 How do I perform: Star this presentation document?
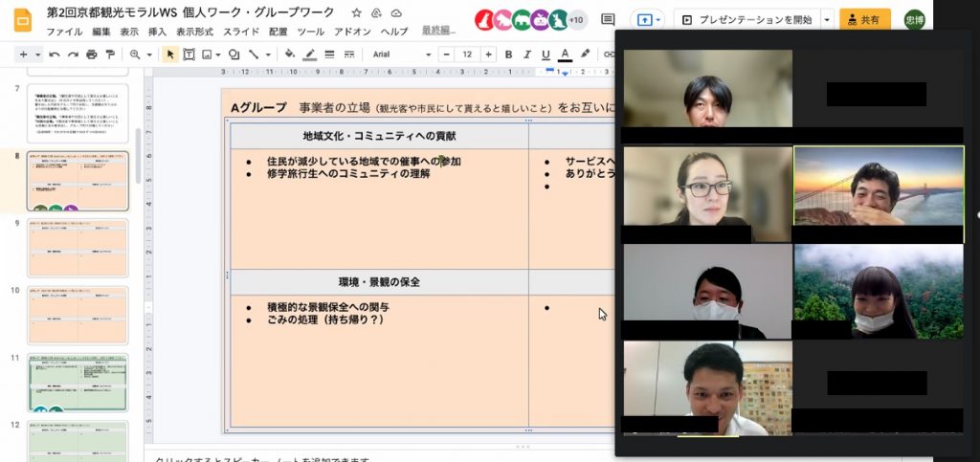pos(356,12)
